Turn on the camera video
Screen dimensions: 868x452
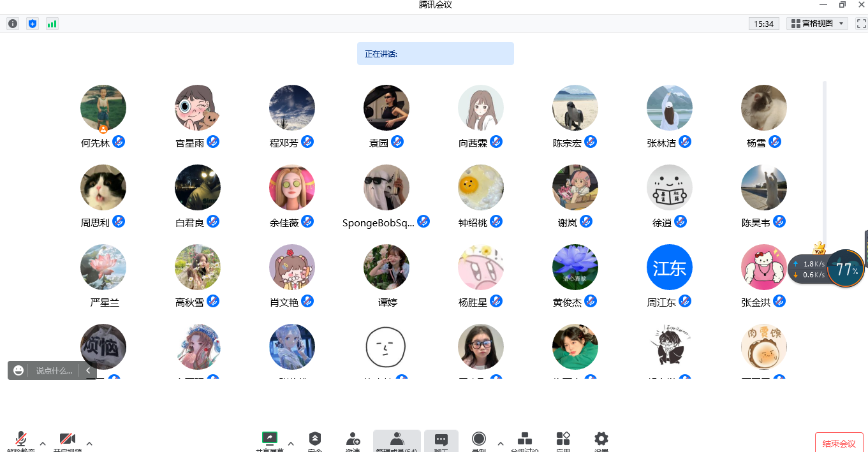(68, 439)
